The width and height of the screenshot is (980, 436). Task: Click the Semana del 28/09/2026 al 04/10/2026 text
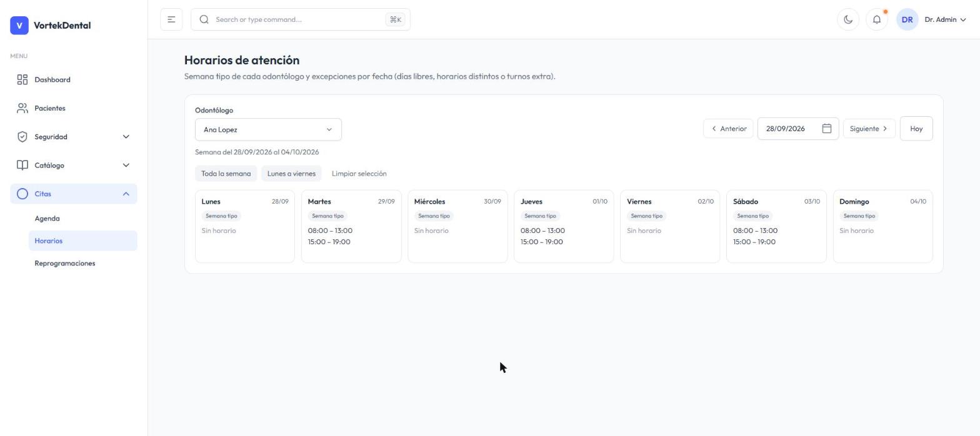[x=257, y=152]
